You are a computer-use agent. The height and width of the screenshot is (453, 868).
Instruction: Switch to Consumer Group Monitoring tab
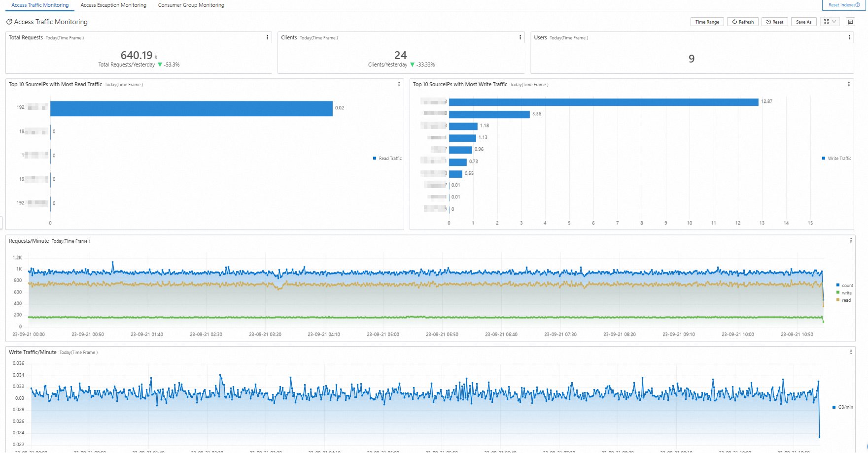coord(191,5)
